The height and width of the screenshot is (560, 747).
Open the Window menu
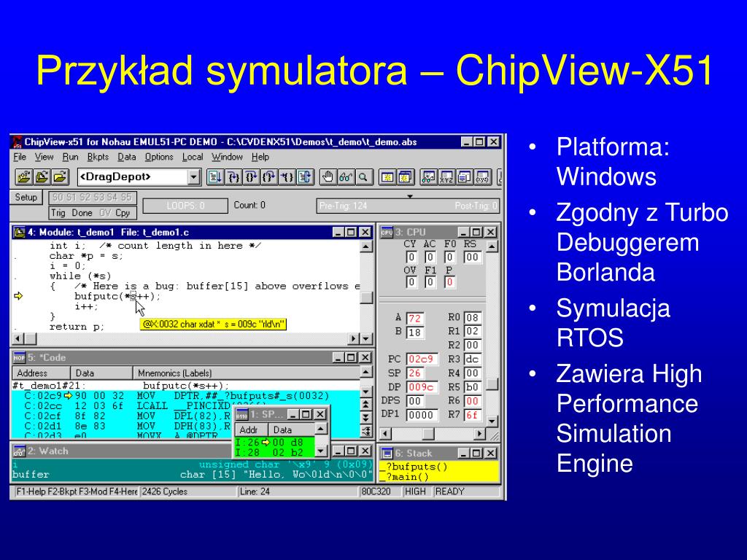(228, 157)
